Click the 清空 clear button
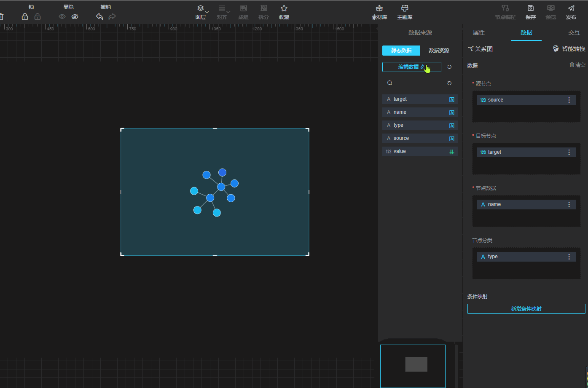The width and height of the screenshot is (588, 388). [577, 65]
